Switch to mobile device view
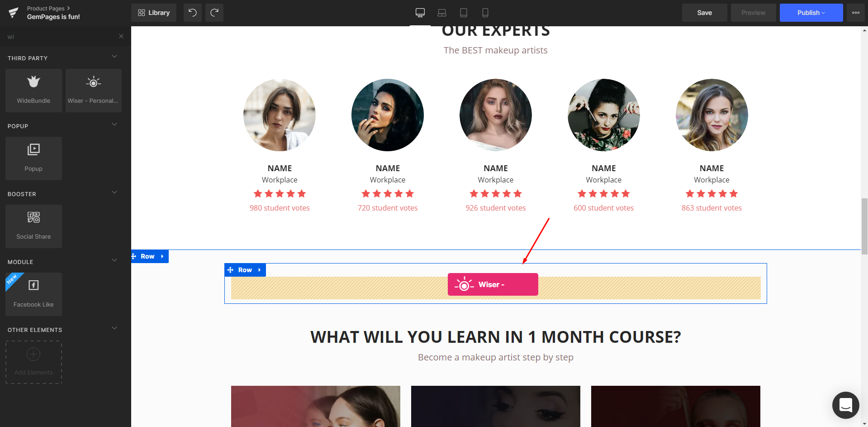The height and width of the screenshot is (427, 868). [x=485, y=13]
